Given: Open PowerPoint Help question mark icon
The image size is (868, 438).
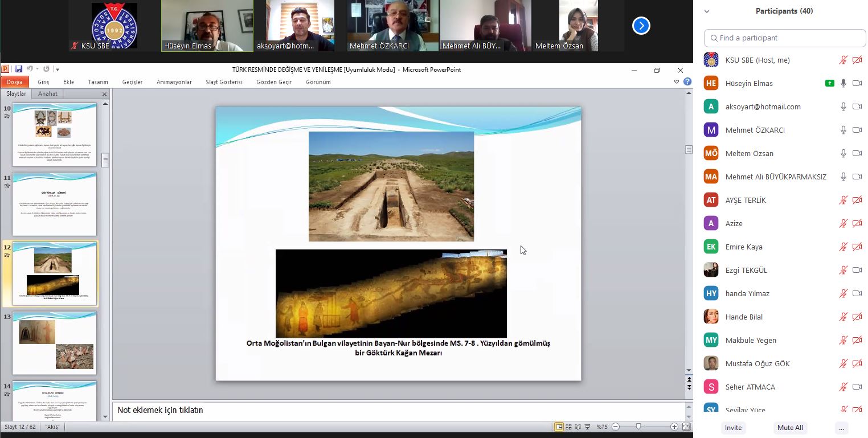Looking at the screenshot, I should tap(687, 82).
